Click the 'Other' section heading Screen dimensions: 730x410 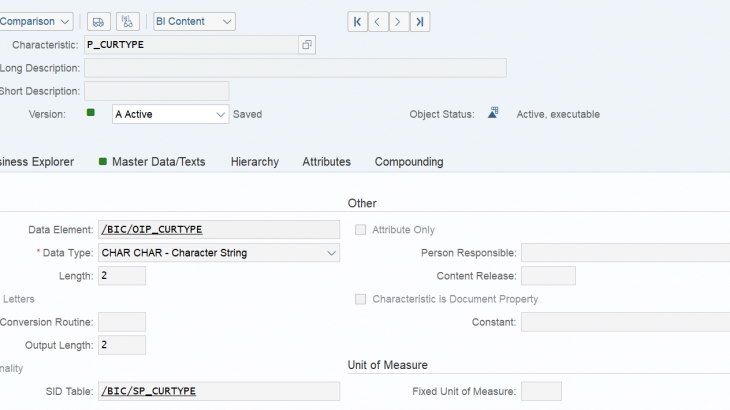[362, 203]
